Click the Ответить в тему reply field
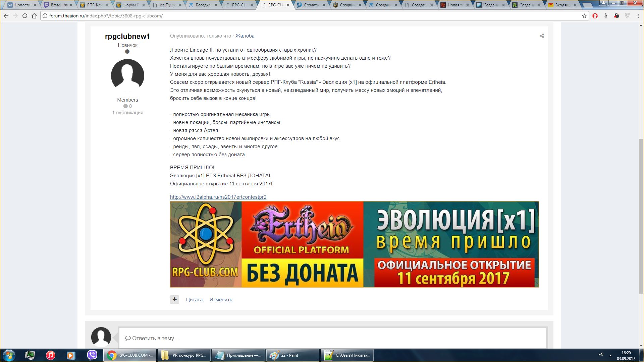The image size is (644, 362). [332, 338]
